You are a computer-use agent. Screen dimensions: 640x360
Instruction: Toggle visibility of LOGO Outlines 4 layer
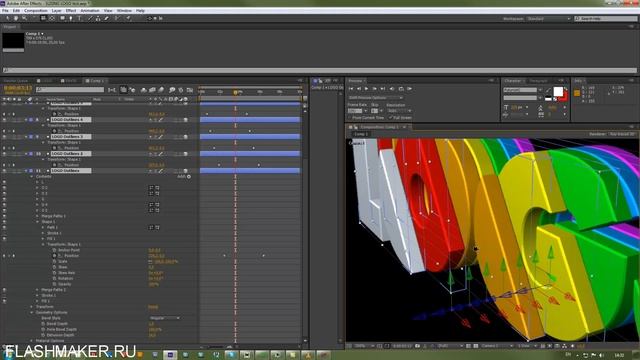point(4,120)
